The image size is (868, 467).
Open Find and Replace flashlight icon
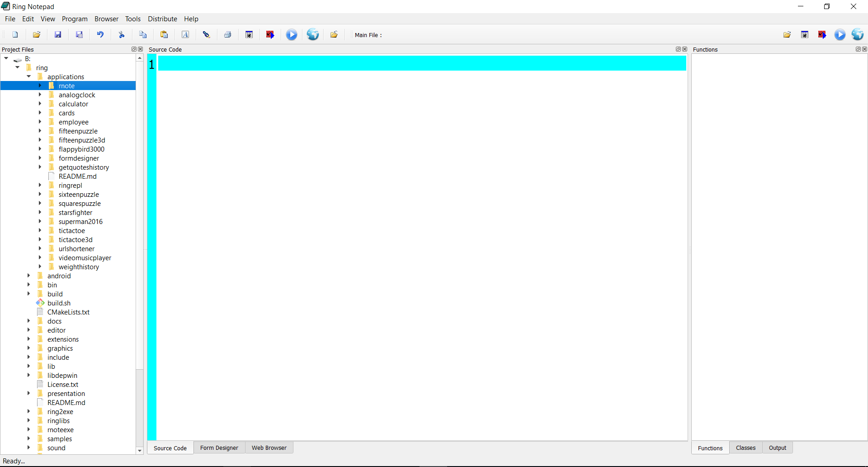[x=207, y=35]
